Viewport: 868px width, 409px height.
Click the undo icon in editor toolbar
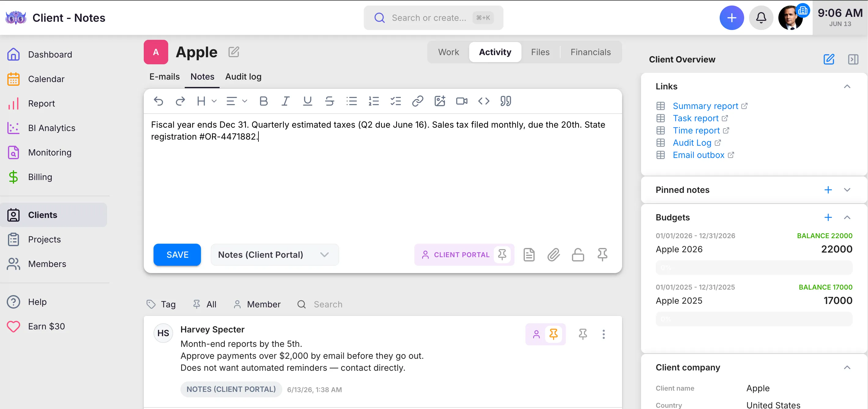click(x=158, y=101)
